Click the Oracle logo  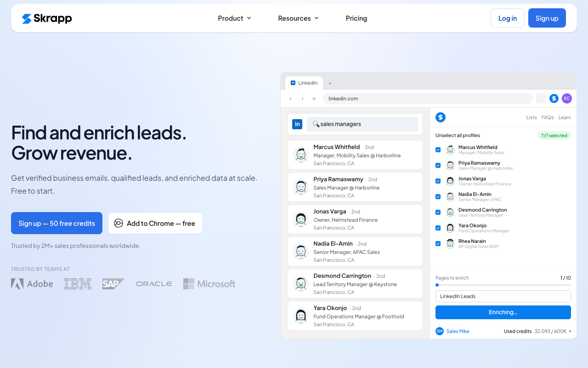point(154,284)
